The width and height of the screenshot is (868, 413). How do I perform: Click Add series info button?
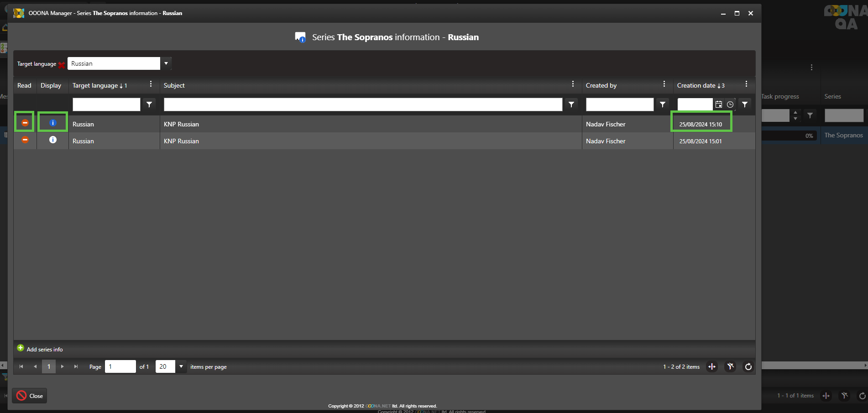click(x=40, y=349)
